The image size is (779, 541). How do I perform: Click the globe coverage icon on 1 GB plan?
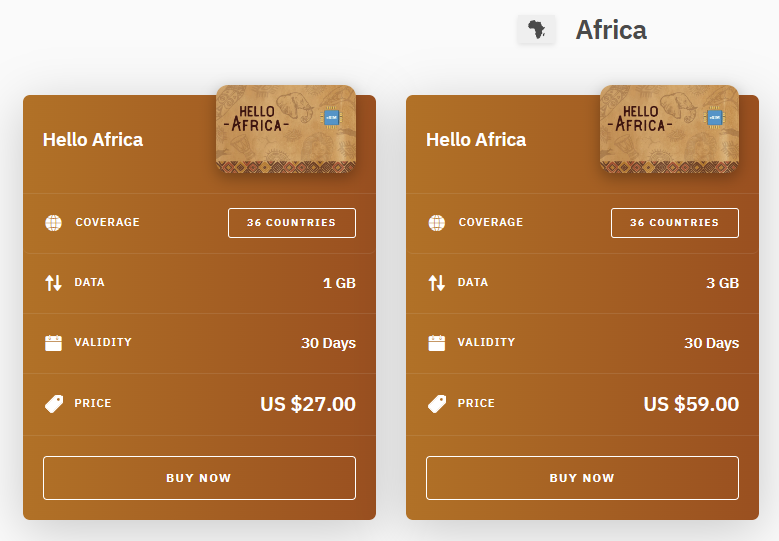(54, 223)
